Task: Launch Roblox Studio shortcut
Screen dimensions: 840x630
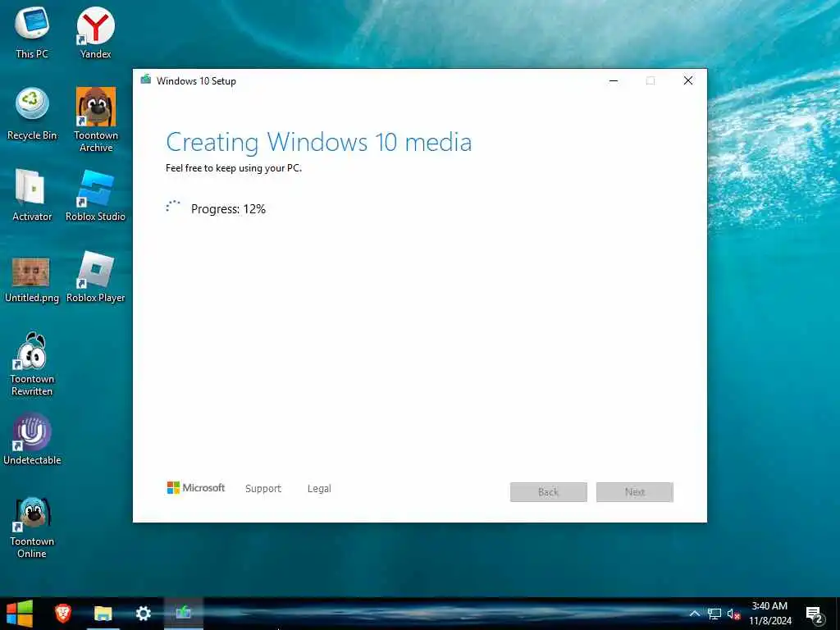Action: coord(95,194)
